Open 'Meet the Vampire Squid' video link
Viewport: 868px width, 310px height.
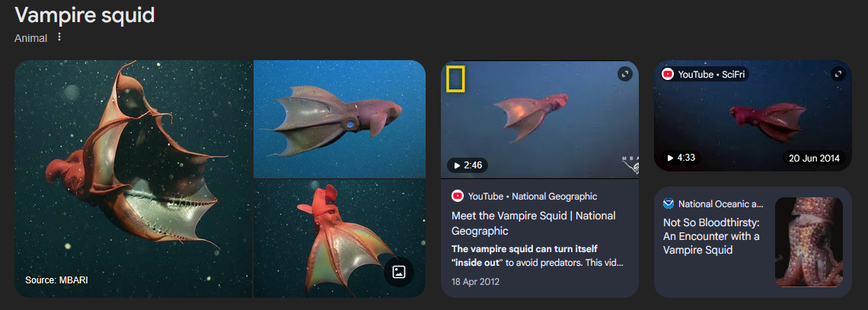(534, 223)
